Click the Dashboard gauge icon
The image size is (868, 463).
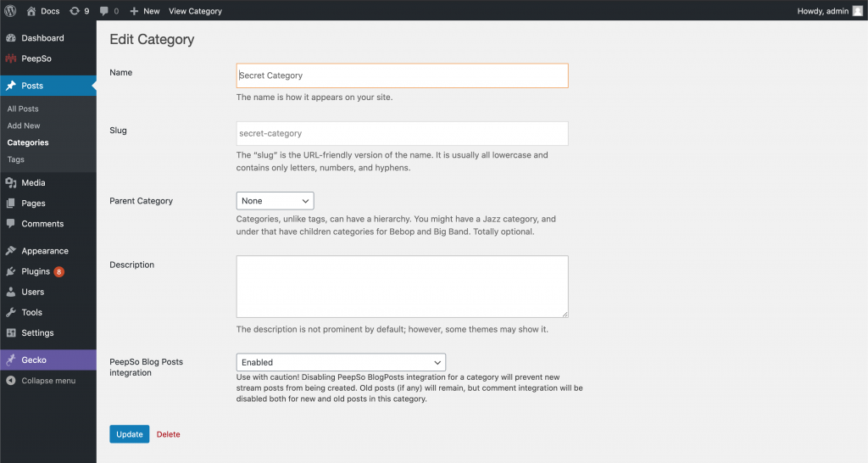tap(10, 37)
